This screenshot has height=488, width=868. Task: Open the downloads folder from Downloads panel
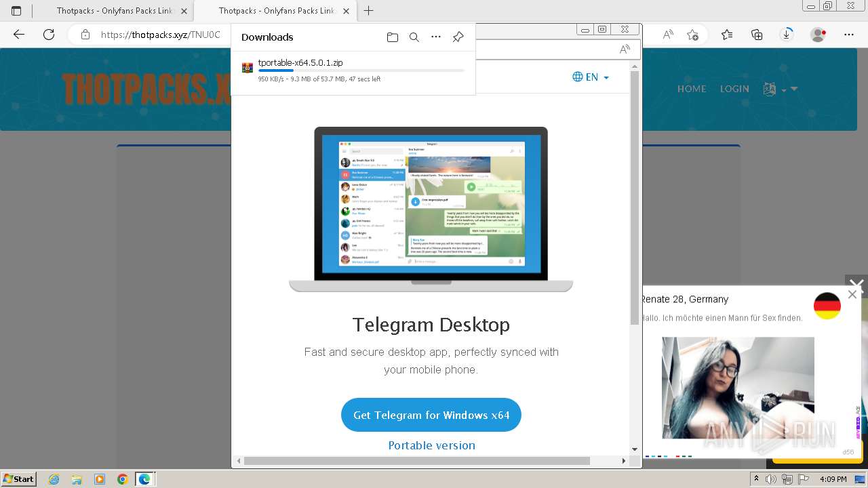click(x=393, y=37)
